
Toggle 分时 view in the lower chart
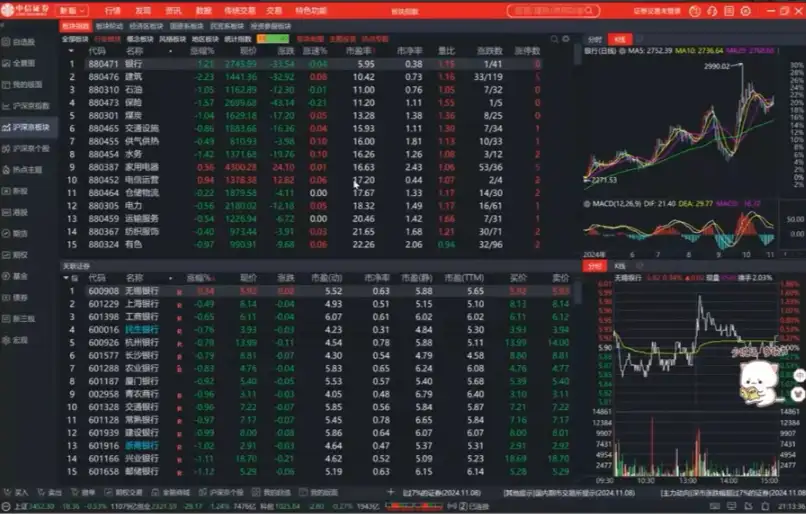coord(595,267)
